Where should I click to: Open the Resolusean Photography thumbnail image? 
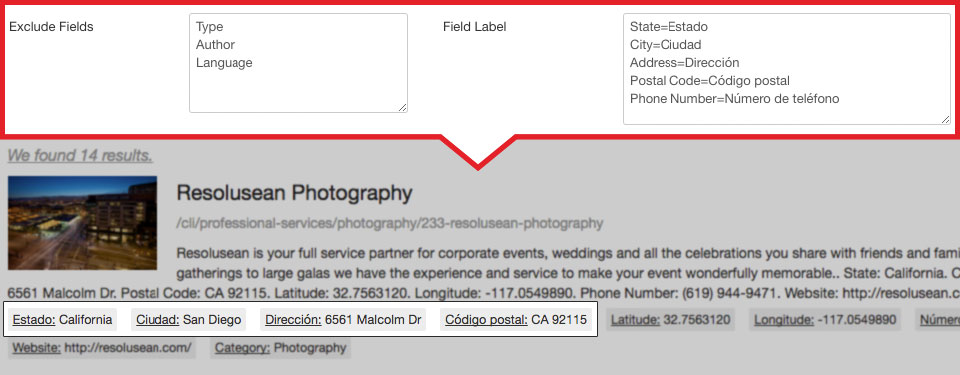(x=82, y=223)
